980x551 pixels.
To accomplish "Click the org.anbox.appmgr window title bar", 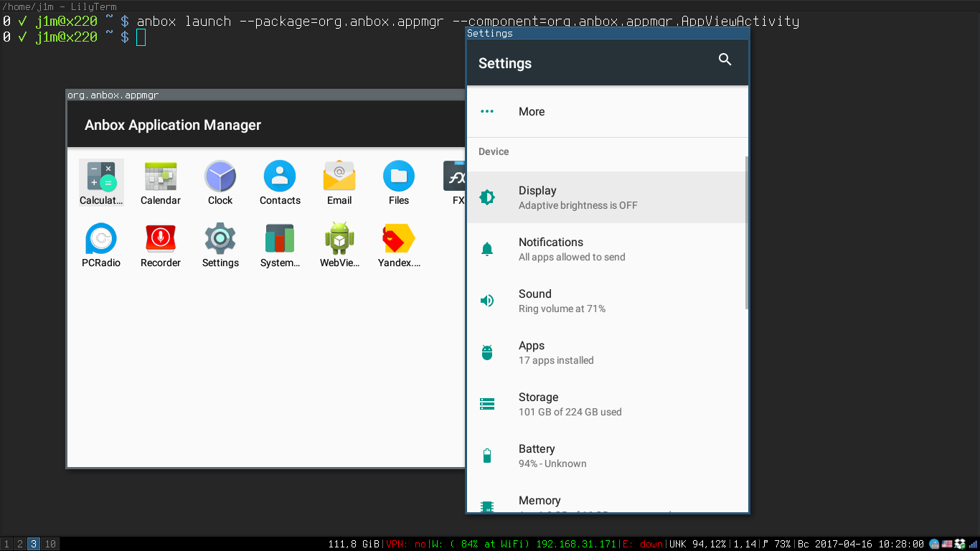I will [265, 95].
